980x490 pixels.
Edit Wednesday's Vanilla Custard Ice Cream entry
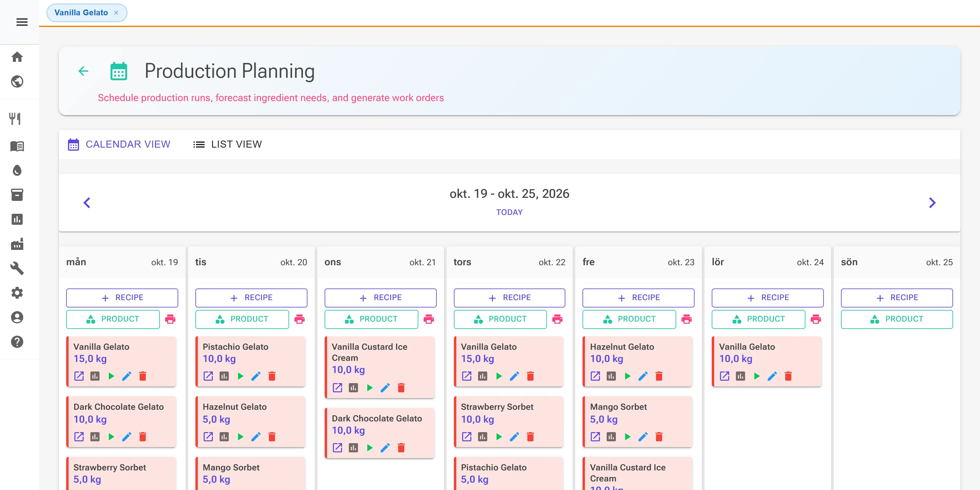point(385,388)
